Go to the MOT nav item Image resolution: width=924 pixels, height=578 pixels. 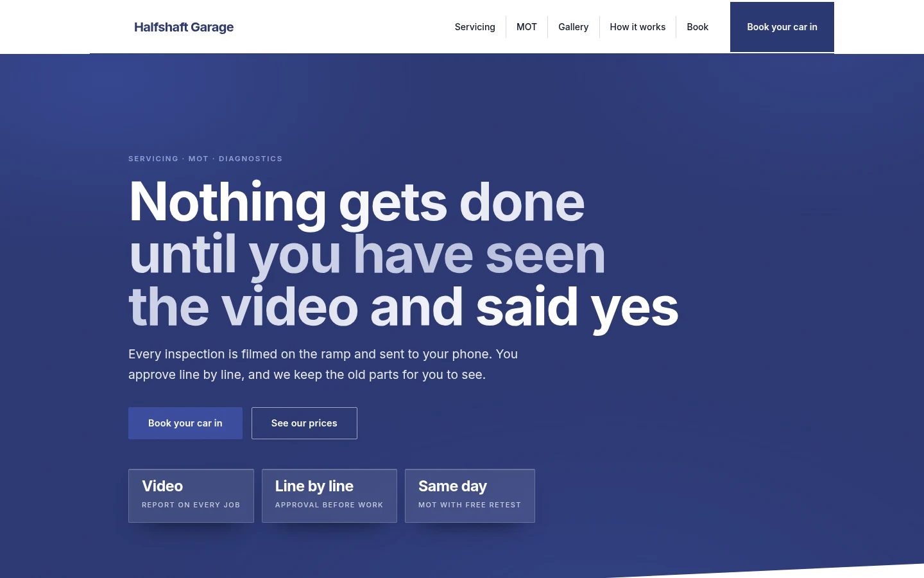[x=527, y=27]
